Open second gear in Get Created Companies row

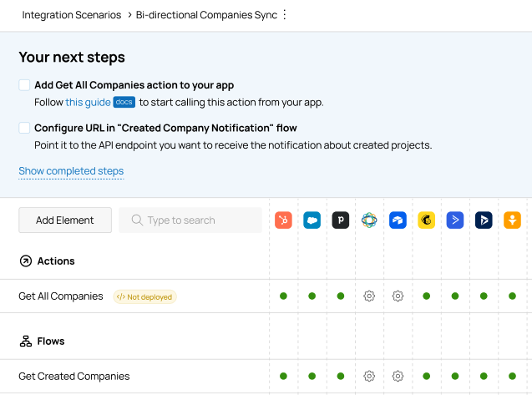398,376
